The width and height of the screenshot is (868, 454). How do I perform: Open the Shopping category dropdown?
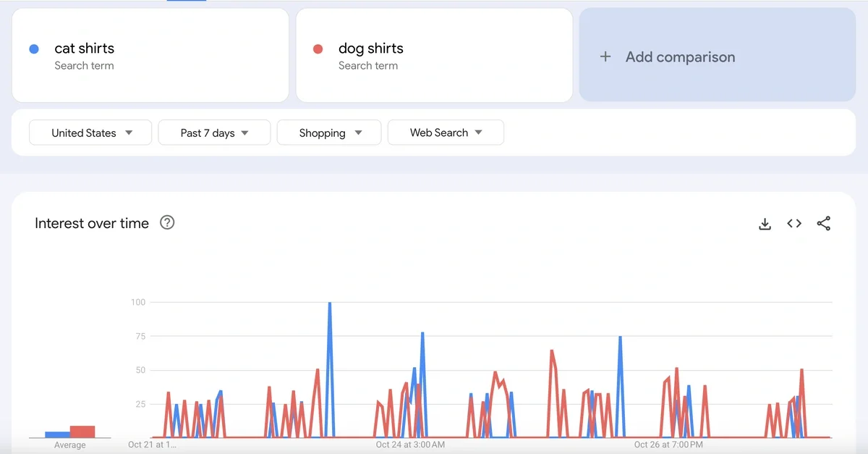[329, 133]
